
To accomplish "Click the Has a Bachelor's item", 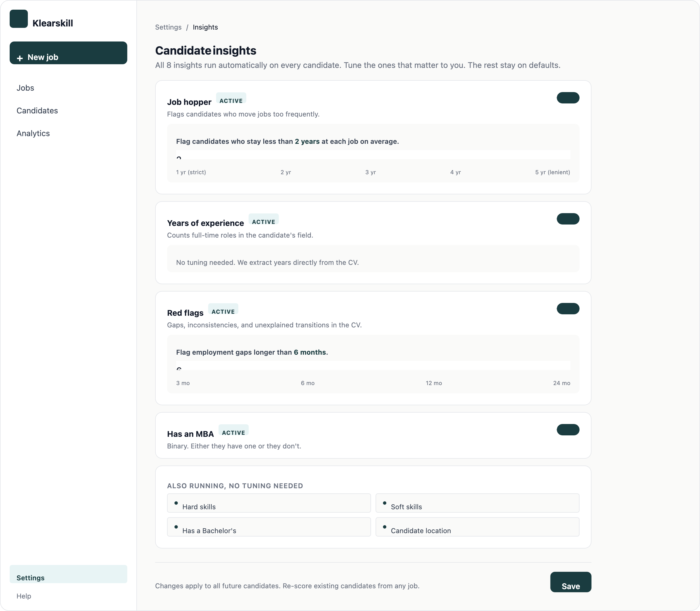I will point(269,527).
